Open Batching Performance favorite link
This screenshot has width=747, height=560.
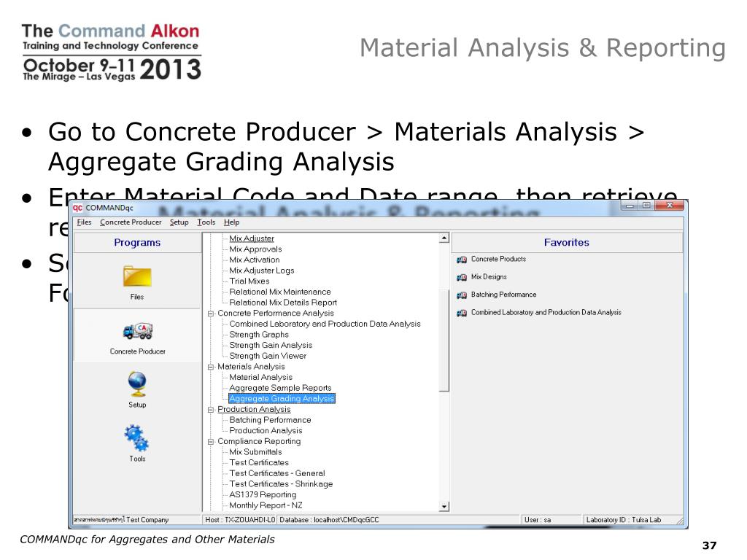click(503, 295)
